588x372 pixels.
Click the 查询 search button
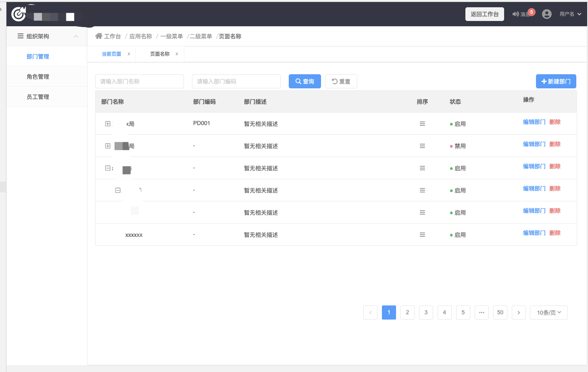click(305, 82)
